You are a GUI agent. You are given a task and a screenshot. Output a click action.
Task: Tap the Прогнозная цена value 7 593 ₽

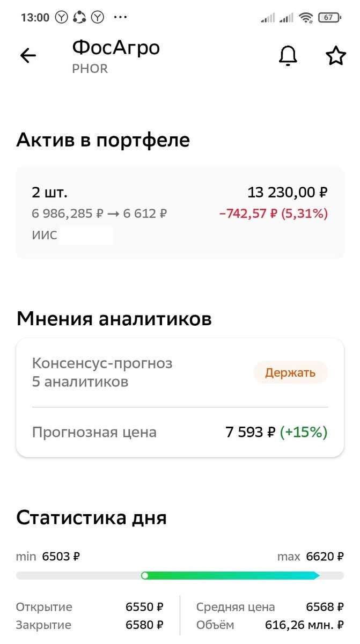[x=250, y=431]
